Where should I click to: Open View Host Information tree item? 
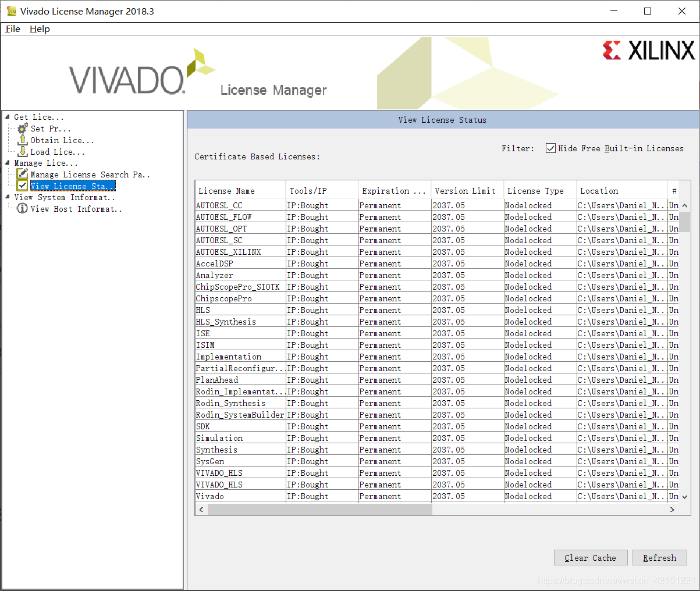[x=76, y=209]
